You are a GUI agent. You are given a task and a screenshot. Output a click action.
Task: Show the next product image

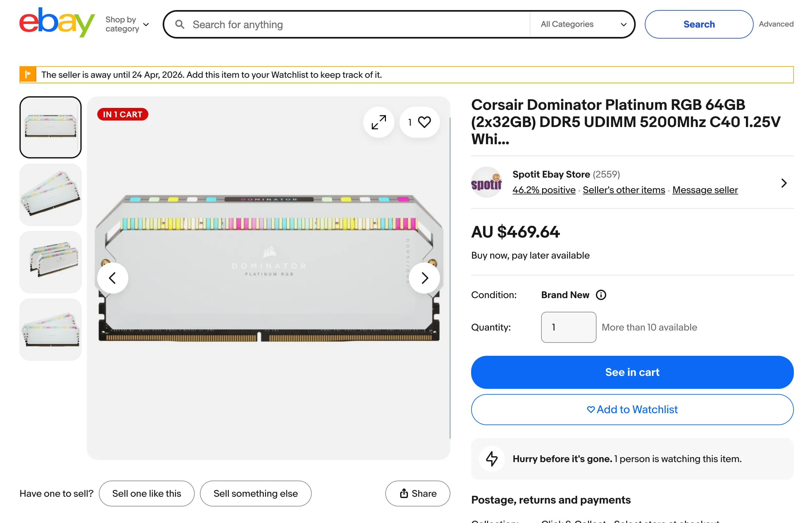424,278
